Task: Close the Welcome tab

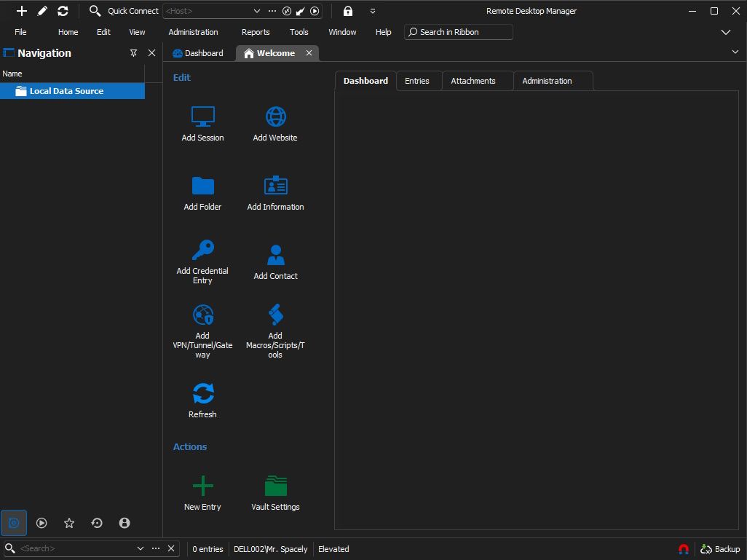Action: [309, 53]
